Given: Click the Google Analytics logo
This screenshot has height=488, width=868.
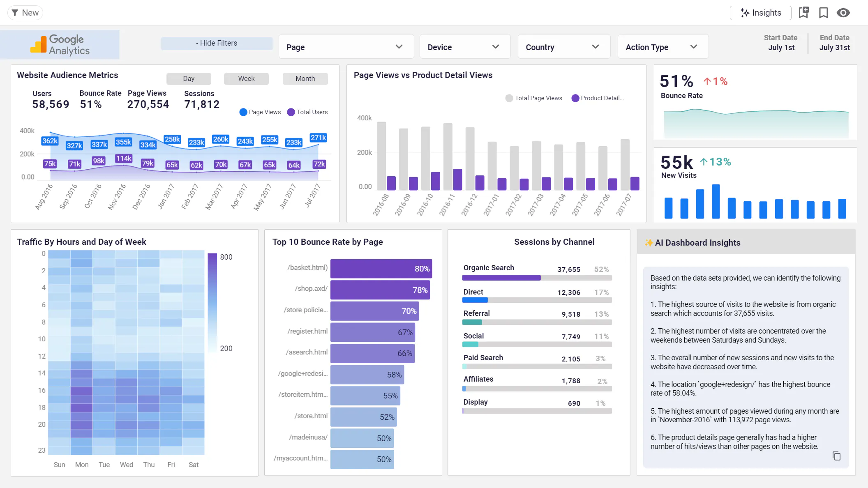Looking at the screenshot, I should click(60, 44).
